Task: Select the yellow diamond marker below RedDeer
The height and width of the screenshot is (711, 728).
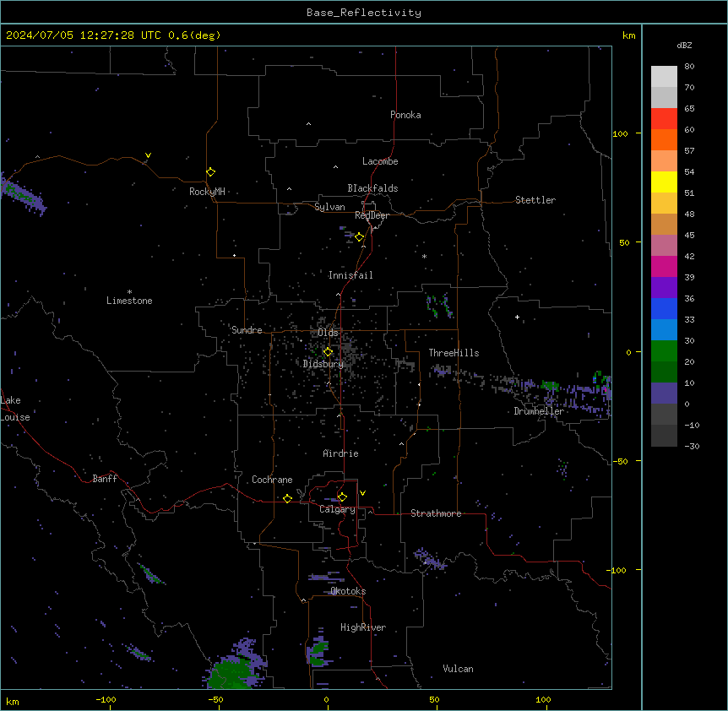Action: coord(360,237)
